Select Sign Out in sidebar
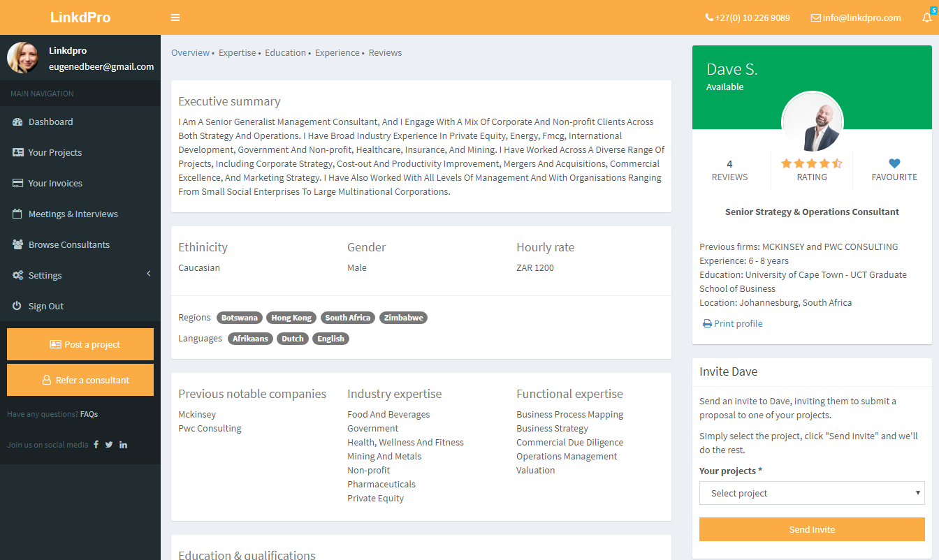This screenshot has width=939, height=560. [x=80, y=306]
